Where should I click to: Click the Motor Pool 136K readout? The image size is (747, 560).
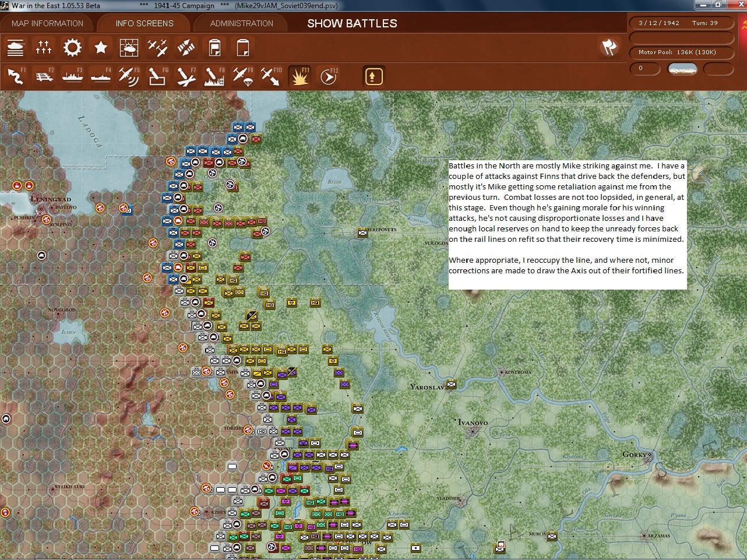682,52
